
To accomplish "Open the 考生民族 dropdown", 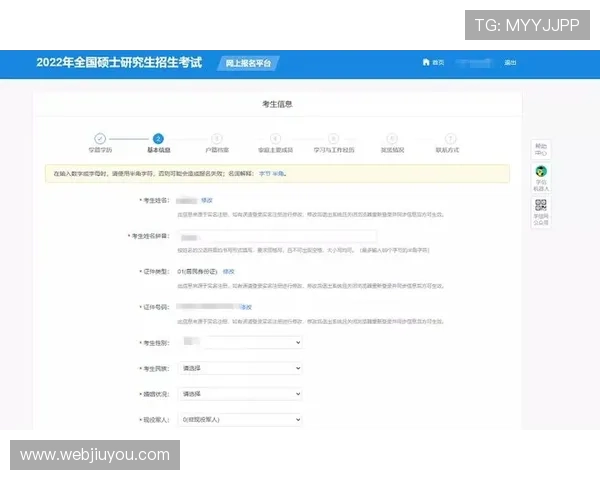I will [240, 368].
